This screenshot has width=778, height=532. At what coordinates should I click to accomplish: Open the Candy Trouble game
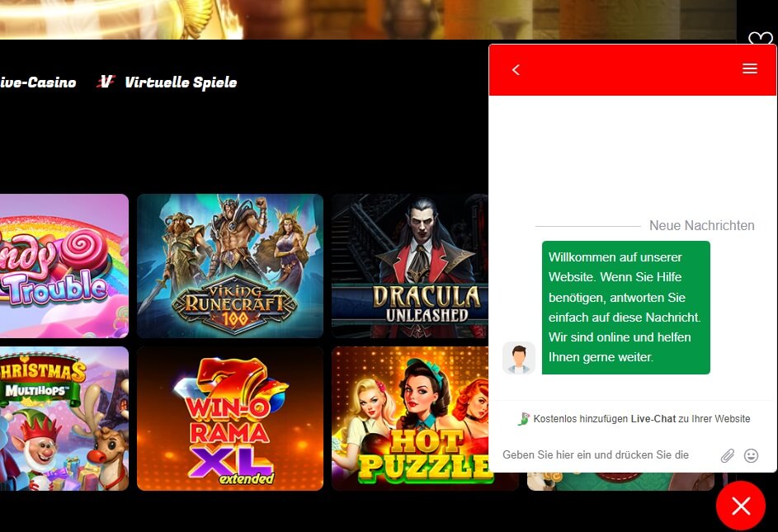point(64,266)
